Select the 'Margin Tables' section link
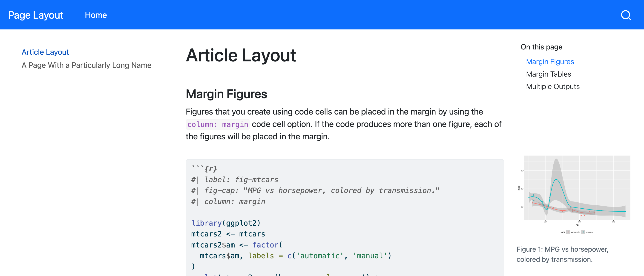The image size is (644, 276). pyautogui.click(x=548, y=74)
